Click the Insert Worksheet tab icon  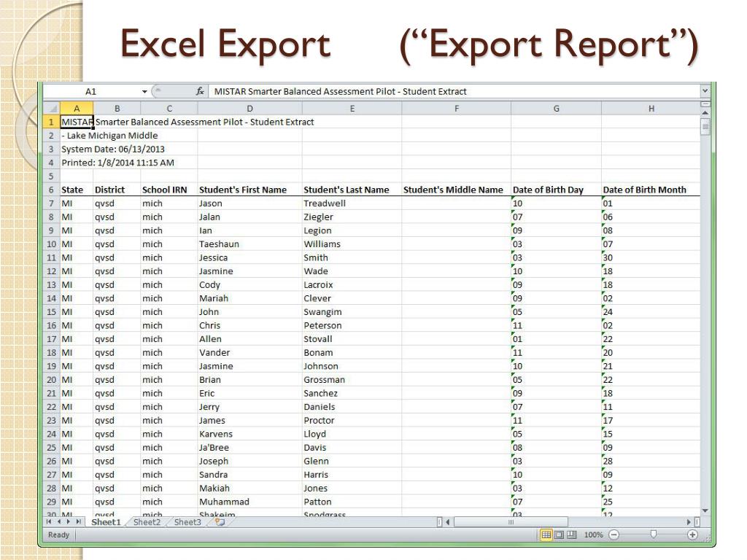click(220, 522)
